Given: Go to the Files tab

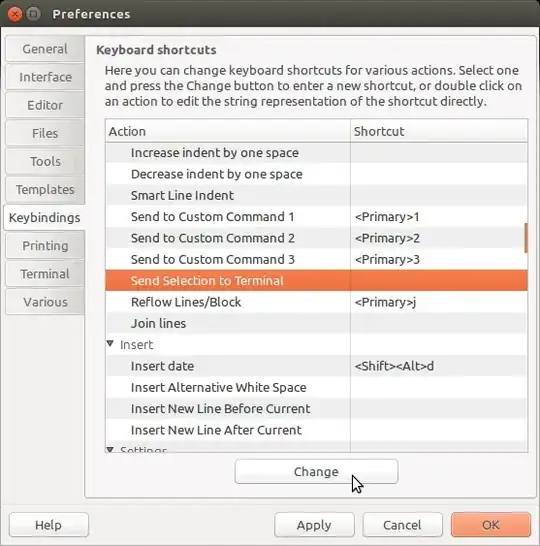Looking at the screenshot, I should pos(45,133).
